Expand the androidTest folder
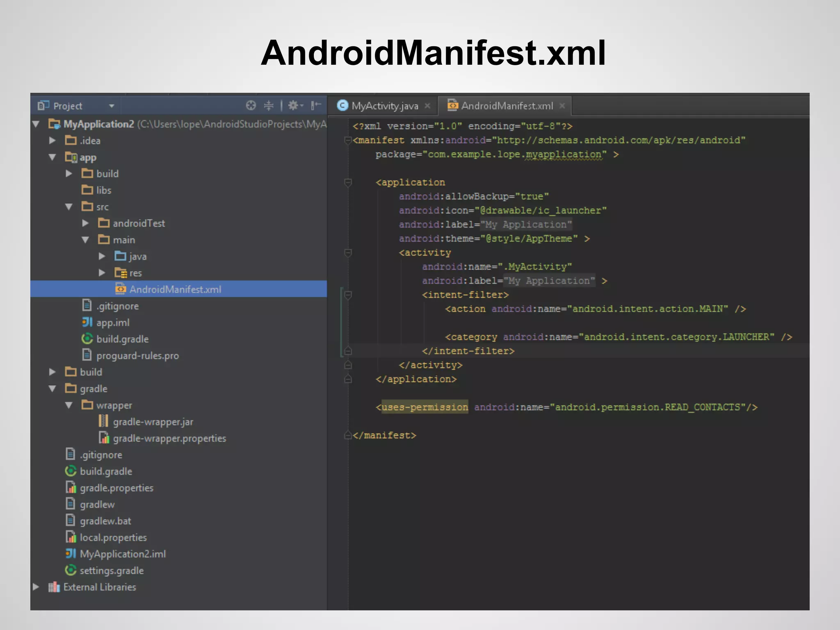The width and height of the screenshot is (840, 630). tap(85, 223)
